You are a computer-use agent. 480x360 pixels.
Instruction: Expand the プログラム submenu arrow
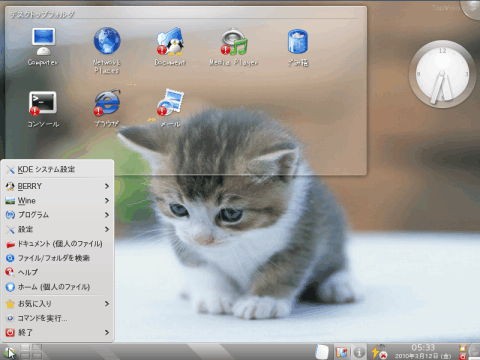point(107,215)
